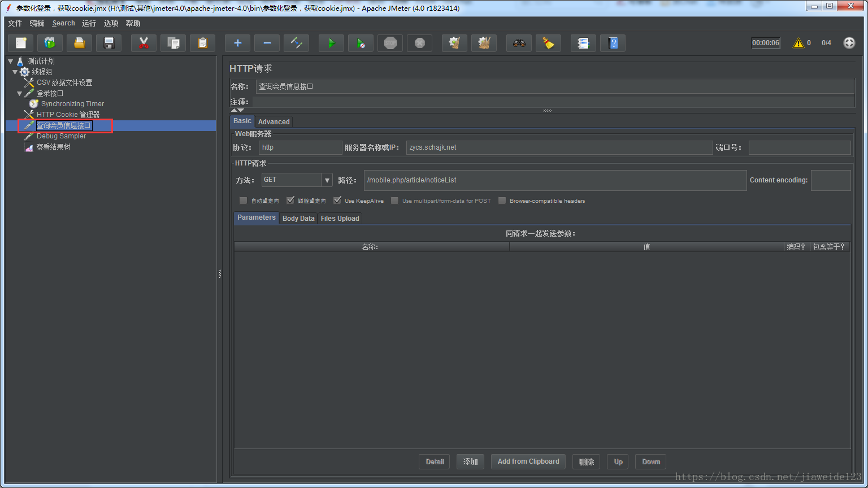The image size is (868, 488).
Task: Toggle Browser-compatible headers checkbox
Action: (502, 201)
